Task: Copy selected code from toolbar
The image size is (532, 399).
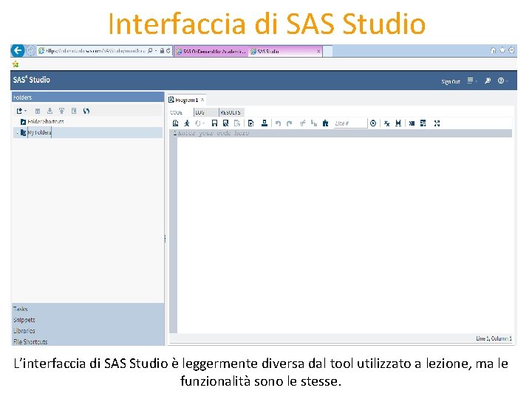Action: pos(314,123)
